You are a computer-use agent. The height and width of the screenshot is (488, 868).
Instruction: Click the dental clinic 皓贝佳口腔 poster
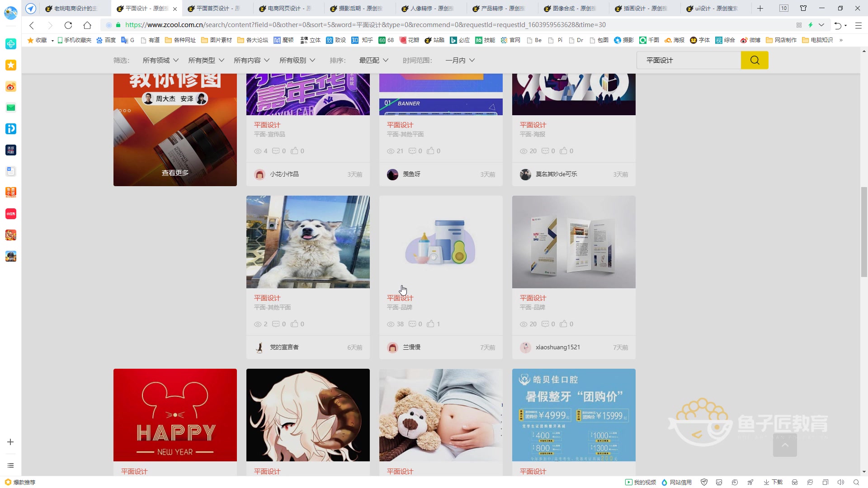point(574,415)
